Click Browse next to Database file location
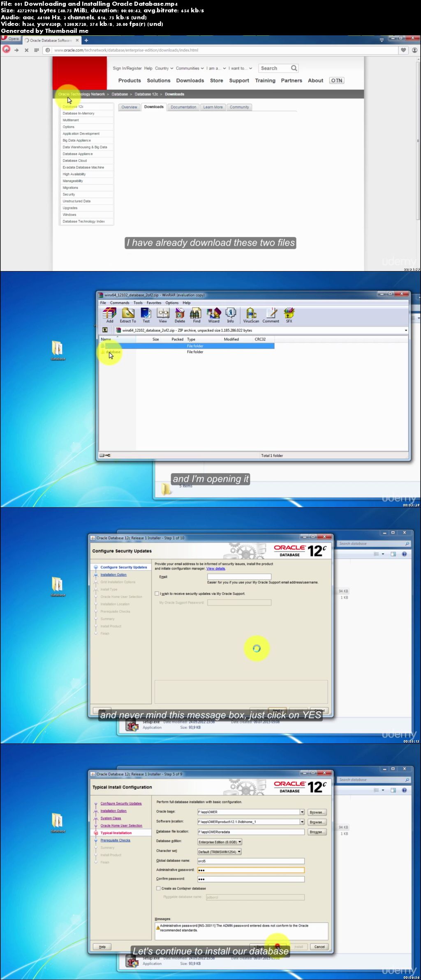 [x=317, y=832]
